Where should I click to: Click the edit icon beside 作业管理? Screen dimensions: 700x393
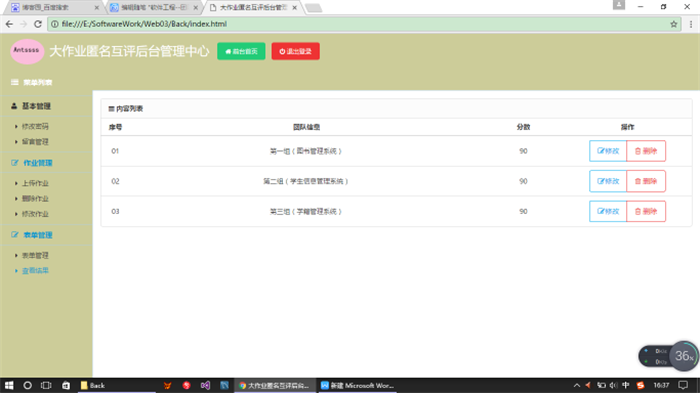pos(15,163)
